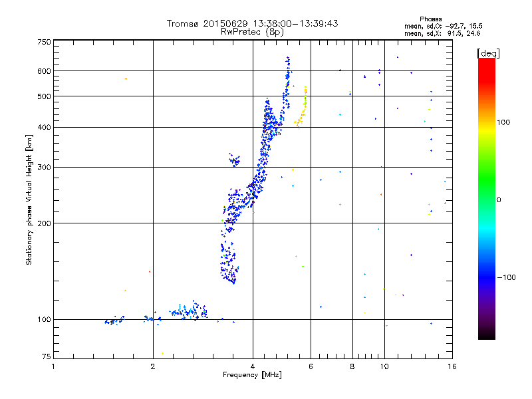Viewport: 532px width, 399px height.
Task: Pick the black bottom of the colorbar
Action: 487,334
